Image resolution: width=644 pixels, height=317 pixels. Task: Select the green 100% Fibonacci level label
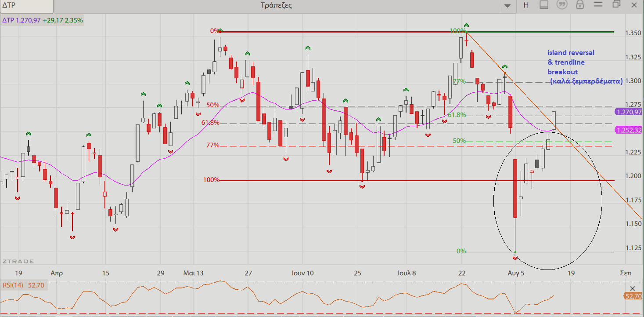click(x=457, y=31)
